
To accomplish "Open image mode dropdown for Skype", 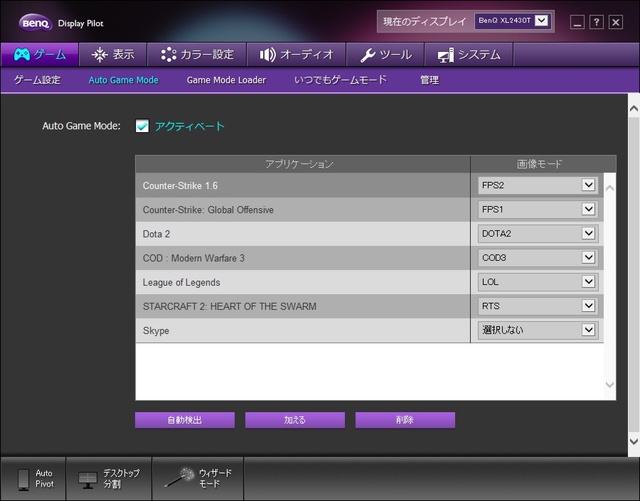I will [538, 330].
